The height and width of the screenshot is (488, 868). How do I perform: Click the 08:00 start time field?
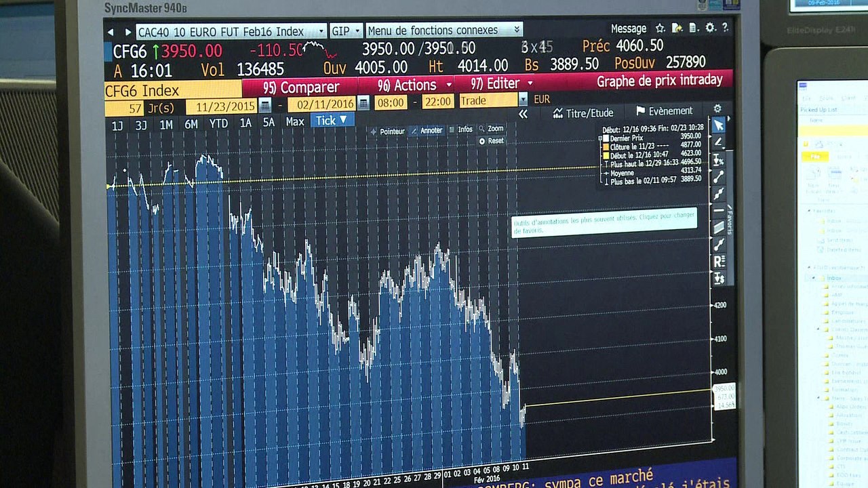pos(391,102)
